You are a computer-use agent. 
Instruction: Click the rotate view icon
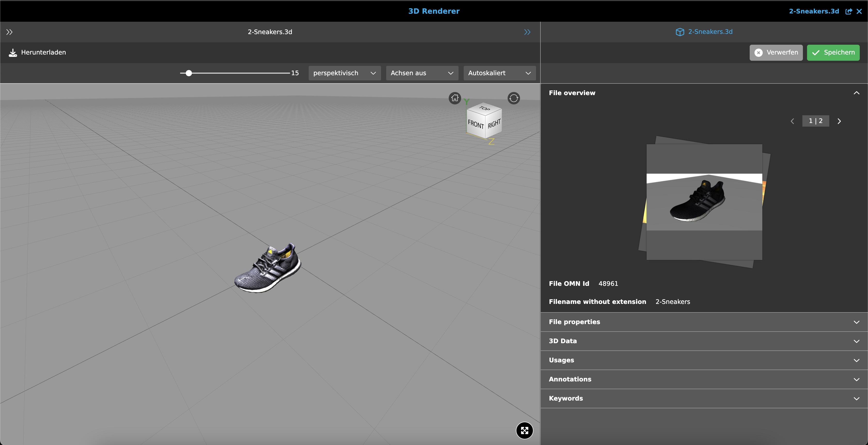(514, 98)
